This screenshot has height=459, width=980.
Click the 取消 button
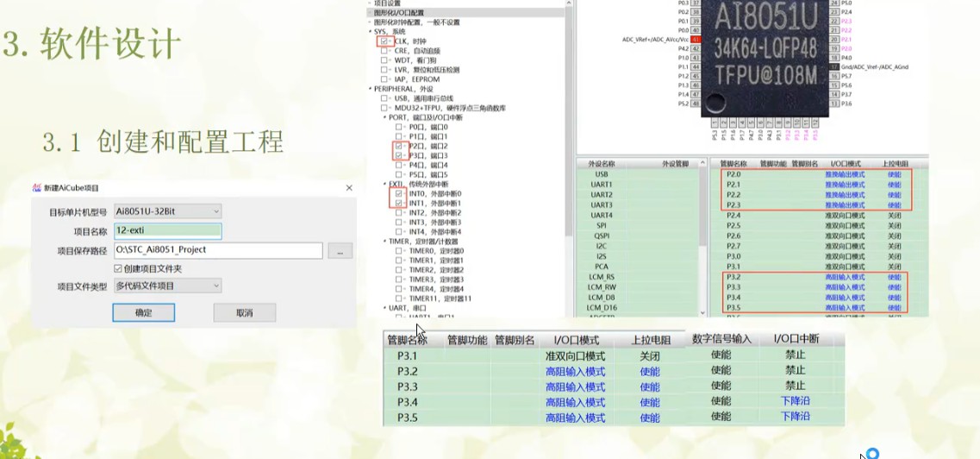(x=244, y=312)
